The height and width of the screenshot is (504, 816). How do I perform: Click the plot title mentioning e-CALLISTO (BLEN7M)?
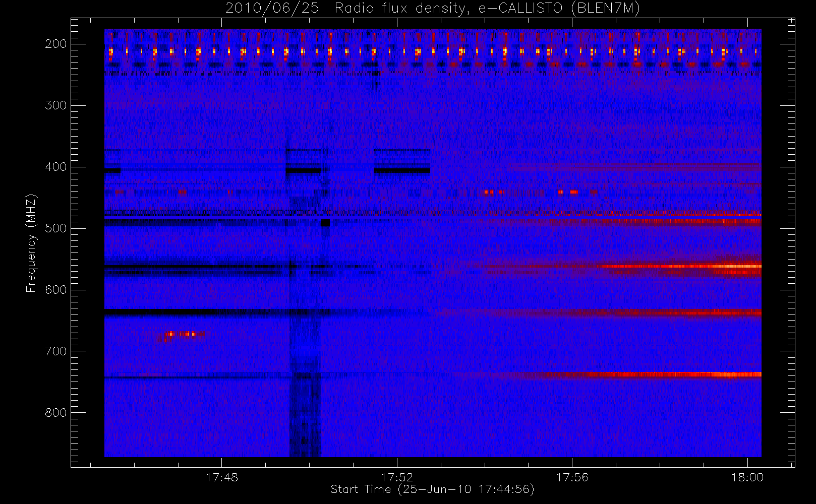click(x=432, y=8)
